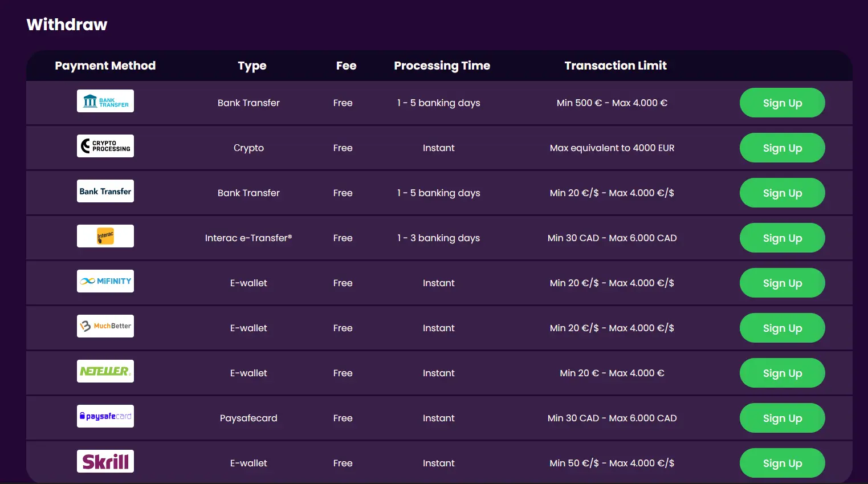Click Paysafecard row 'Min 30 CAD - Max 6.000 CAD'
The width and height of the screenshot is (868, 484).
(612, 418)
